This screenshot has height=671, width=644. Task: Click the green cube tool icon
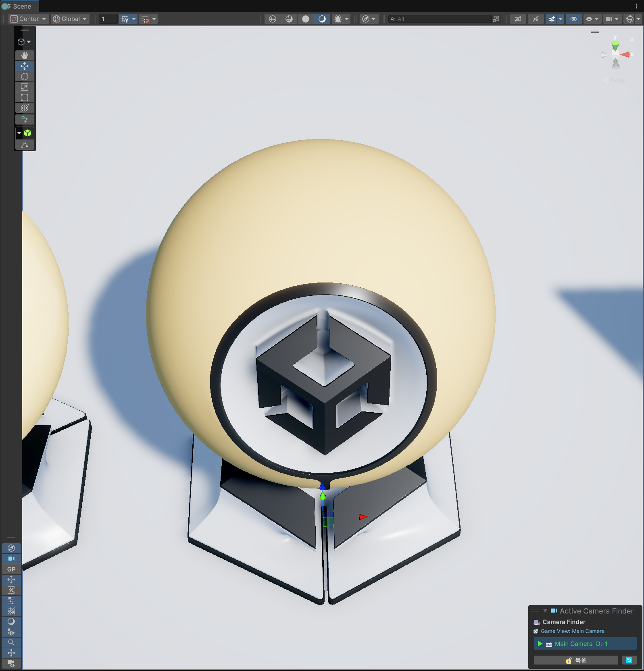pos(27,133)
